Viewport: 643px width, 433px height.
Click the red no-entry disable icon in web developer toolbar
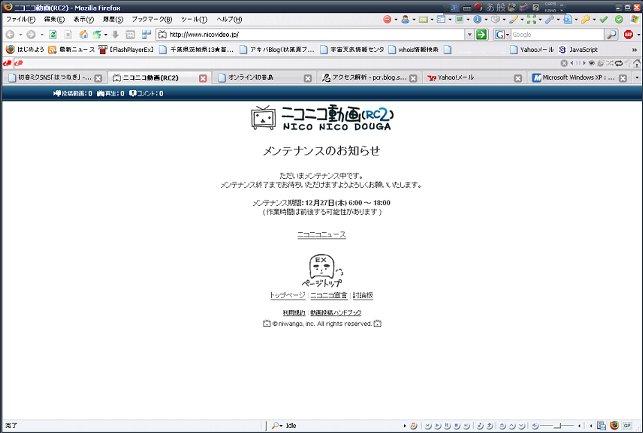[387, 19]
